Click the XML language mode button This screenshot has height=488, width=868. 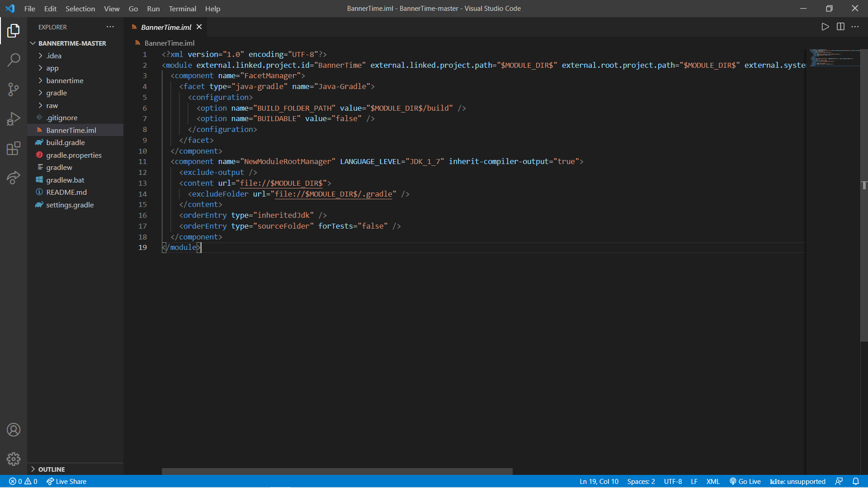pos(713,482)
